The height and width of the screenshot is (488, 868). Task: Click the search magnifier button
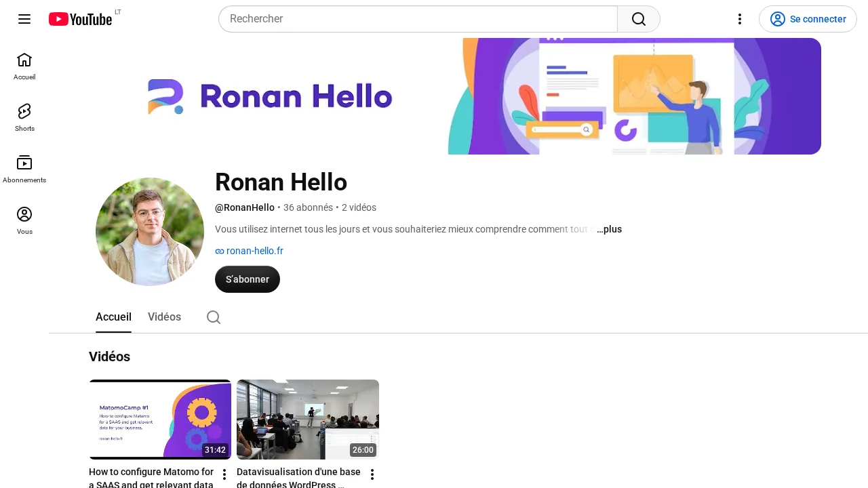click(x=639, y=19)
